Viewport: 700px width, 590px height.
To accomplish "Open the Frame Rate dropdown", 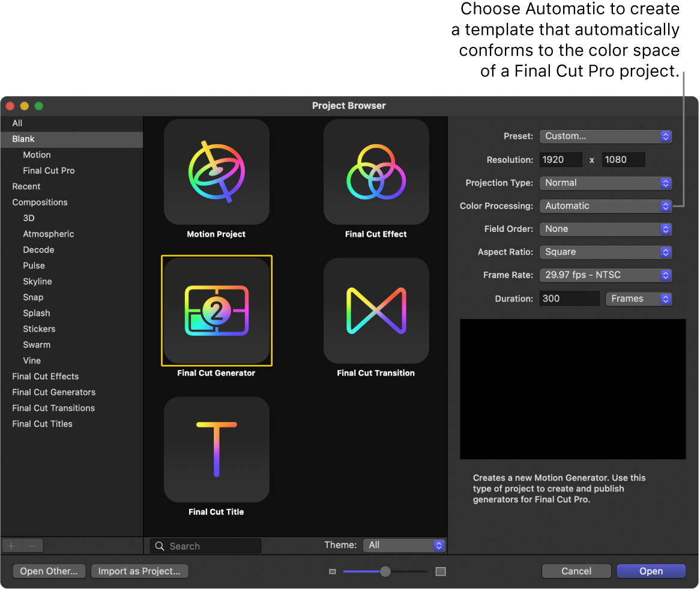I will pyautogui.click(x=605, y=275).
